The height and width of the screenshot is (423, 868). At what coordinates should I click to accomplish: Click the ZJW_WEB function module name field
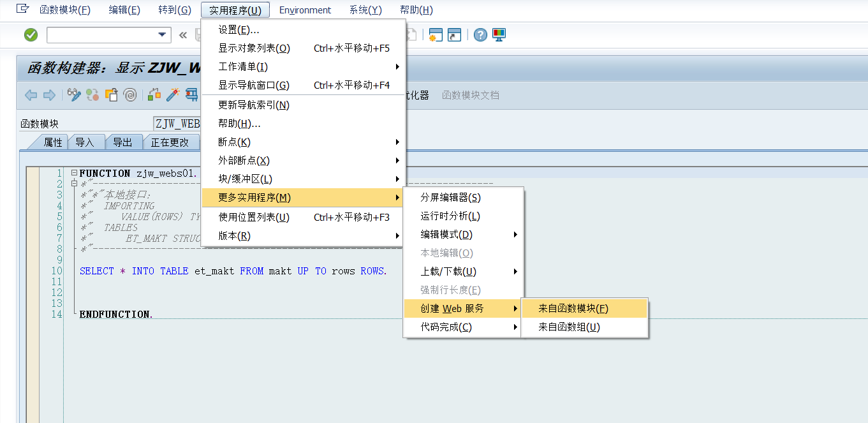[x=177, y=124]
